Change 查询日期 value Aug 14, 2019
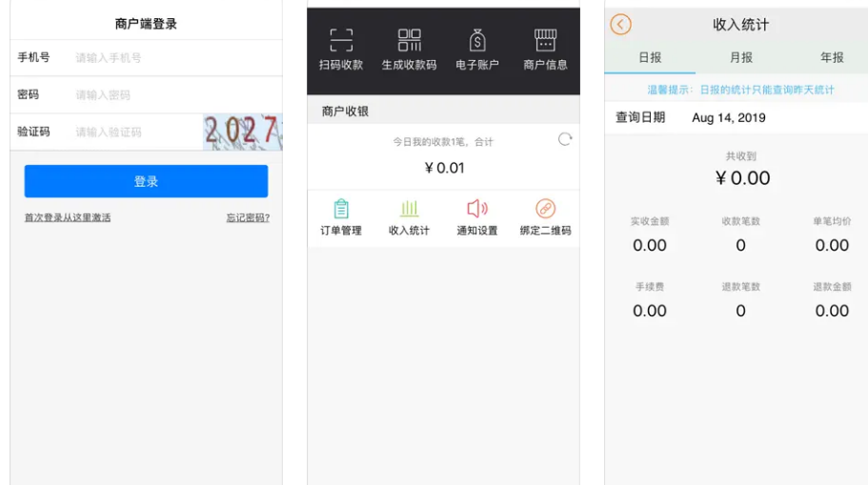The width and height of the screenshot is (868, 485). click(x=729, y=117)
